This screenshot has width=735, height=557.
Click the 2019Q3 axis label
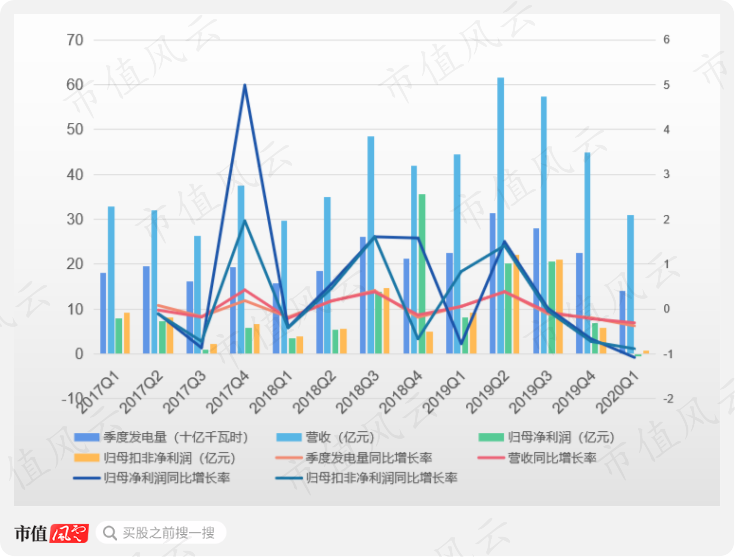[x=531, y=393]
